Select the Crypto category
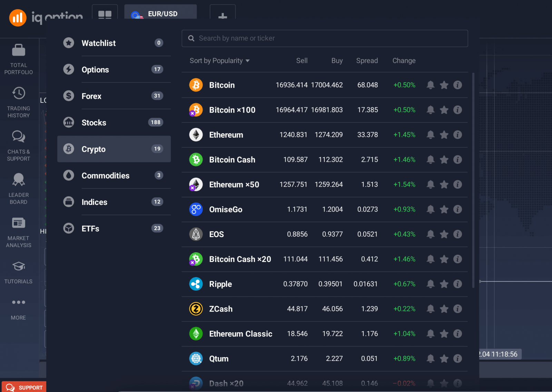 pyautogui.click(x=114, y=149)
